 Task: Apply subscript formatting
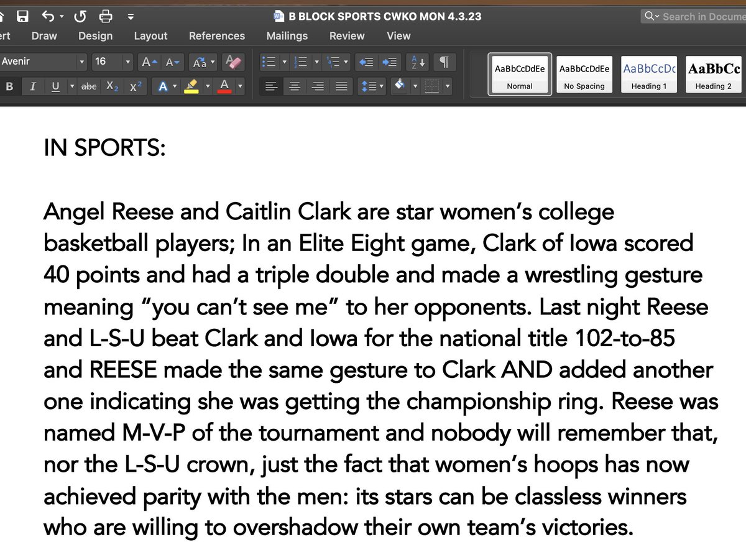(x=113, y=87)
